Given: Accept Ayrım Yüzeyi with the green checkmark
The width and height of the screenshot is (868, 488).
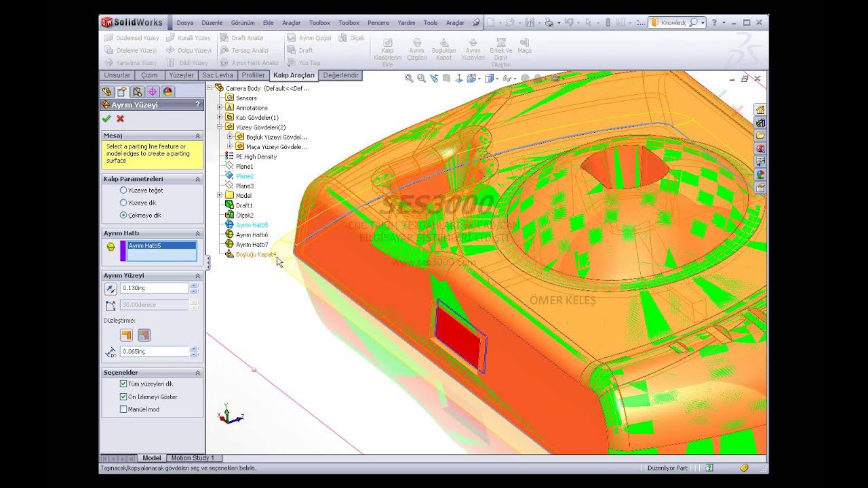Looking at the screenshot, I should click(x=106, y=119).
